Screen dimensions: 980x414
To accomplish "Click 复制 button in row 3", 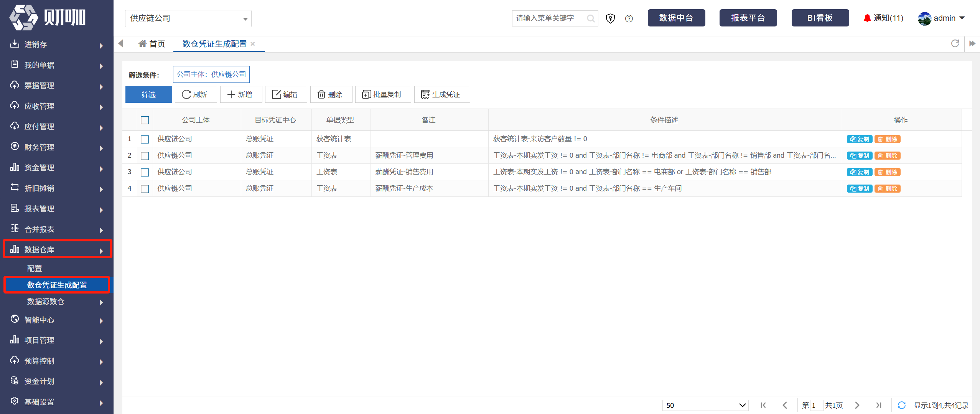I will click(x=860, y=172).
